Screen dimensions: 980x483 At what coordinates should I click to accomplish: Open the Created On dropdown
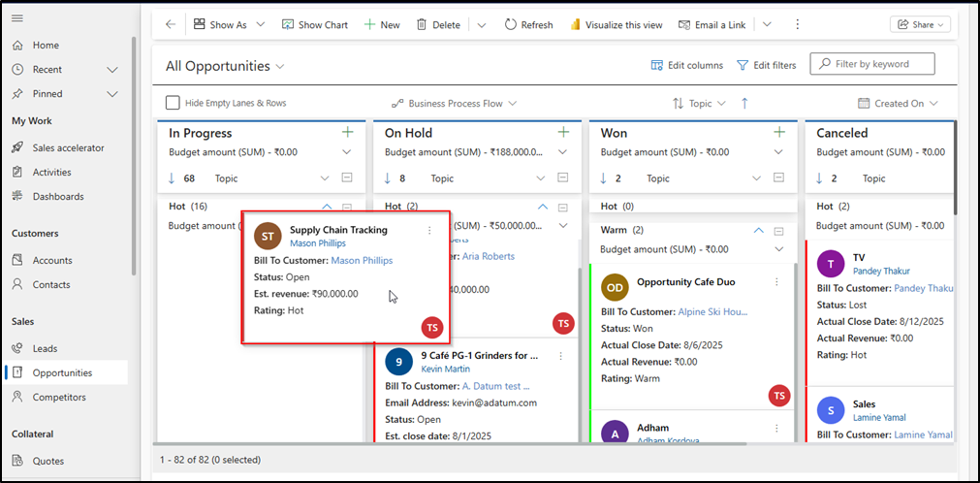[899, 103]
